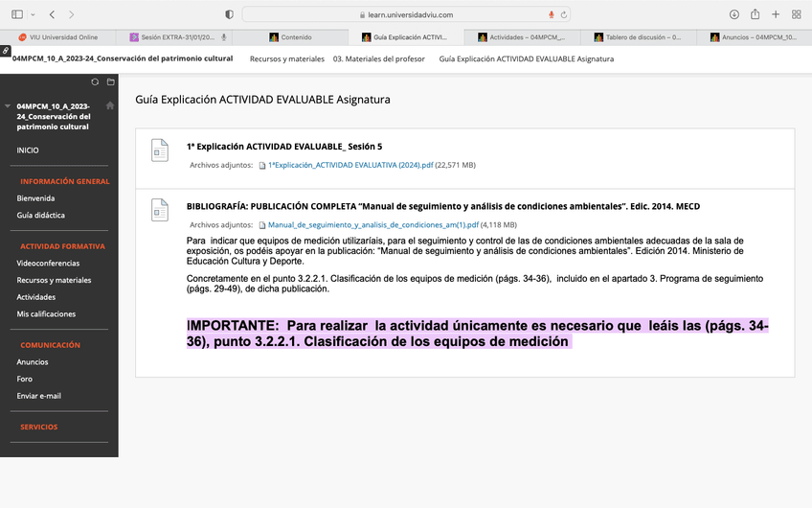This screenshot has height=508, width=812.
Task: Collapse the course menu triangle
Action: (x=8, y=106)
